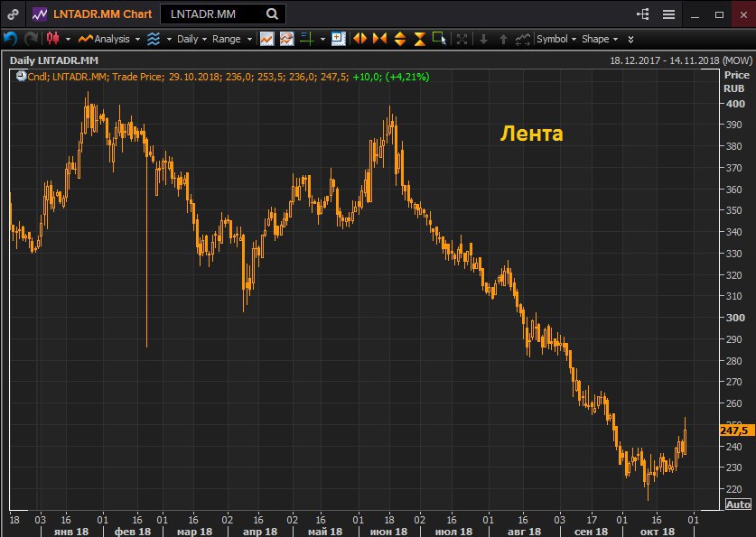Click the greyed trend arrows icon
The width and height of the screenshot is (756, 537).
click(x=523, y=39)
